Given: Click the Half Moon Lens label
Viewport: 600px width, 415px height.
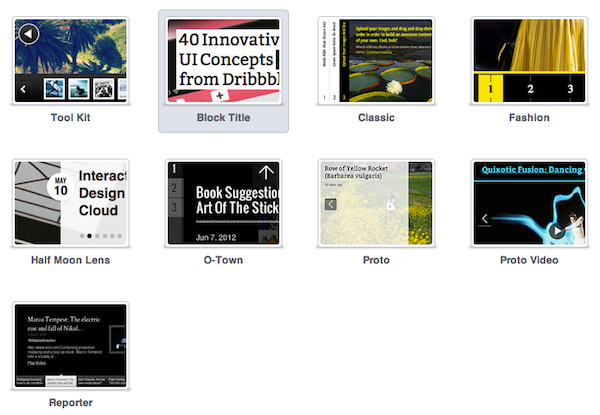Looking at the screenshot, I should 70,260.
